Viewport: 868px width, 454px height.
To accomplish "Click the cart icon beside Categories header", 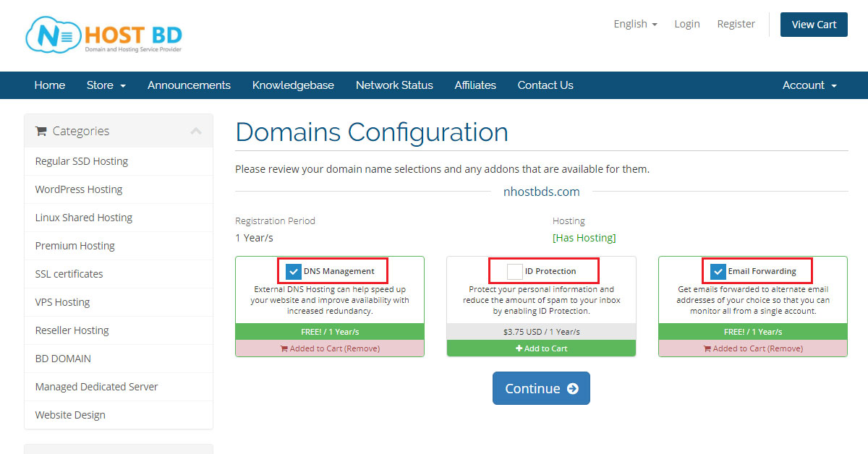I will [41, 130].
